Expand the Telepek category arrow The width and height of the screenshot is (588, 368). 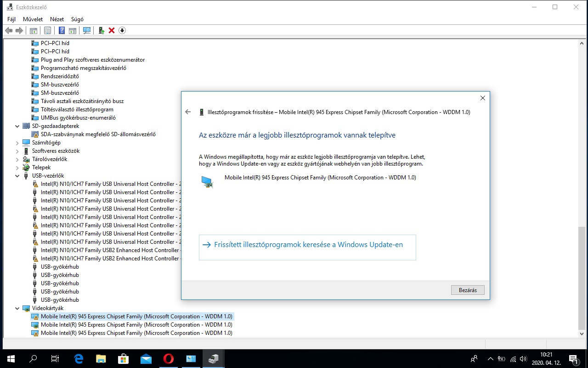pyautogui.click(x=17, y=167)
